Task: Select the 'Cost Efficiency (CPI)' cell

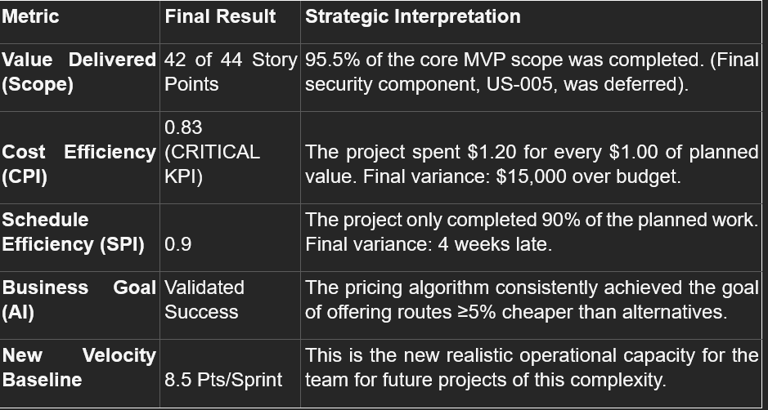Action: pos(78,164)
